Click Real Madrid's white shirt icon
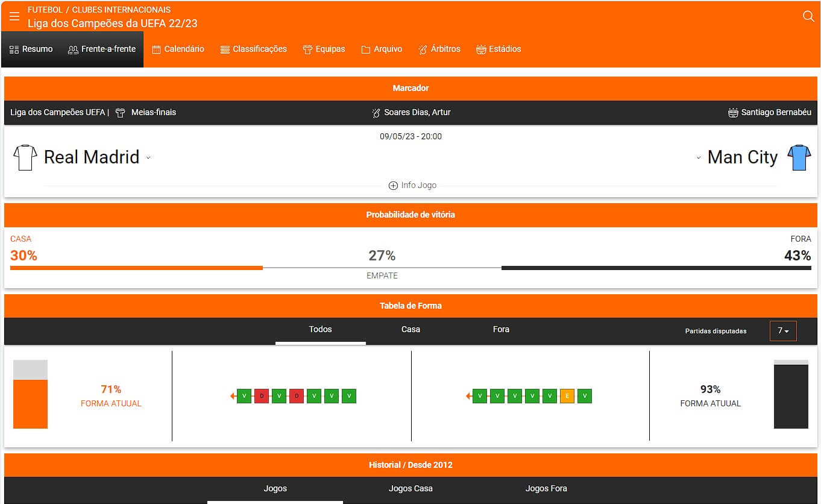The width and height of the screenshot is (821, 504). (25, 157)
